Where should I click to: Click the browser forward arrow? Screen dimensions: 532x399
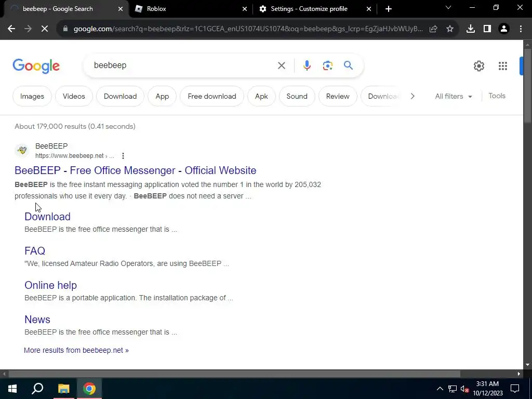click(28, 29)
